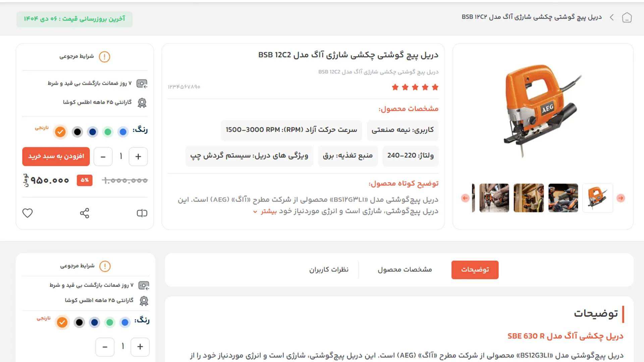
Task: Click the ۷ روز ضمانت بازگشت text in the lower card
Action: pyautogui.click(x=92, y=285)
